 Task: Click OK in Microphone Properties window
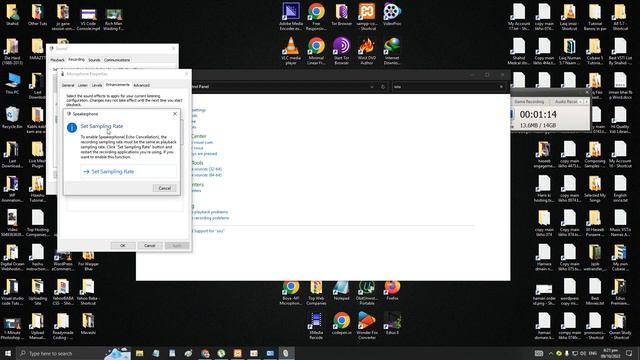(123, 245)
